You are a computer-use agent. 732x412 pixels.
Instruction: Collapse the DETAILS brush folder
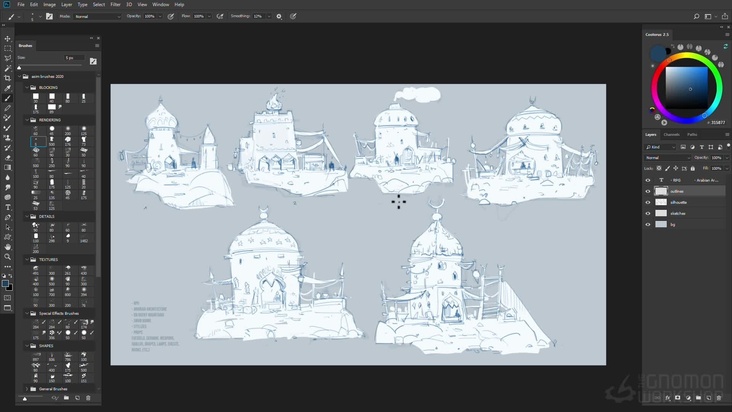(27, 217)
